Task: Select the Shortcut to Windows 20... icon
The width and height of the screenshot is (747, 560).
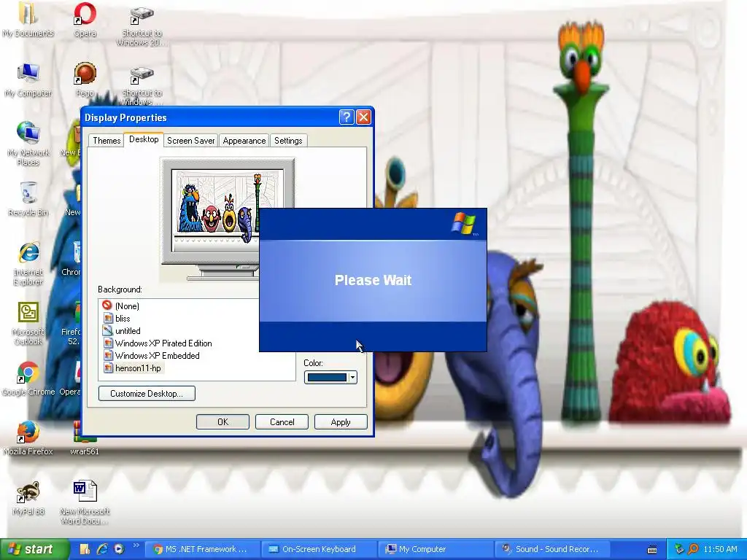Action: tap(142, 26)
